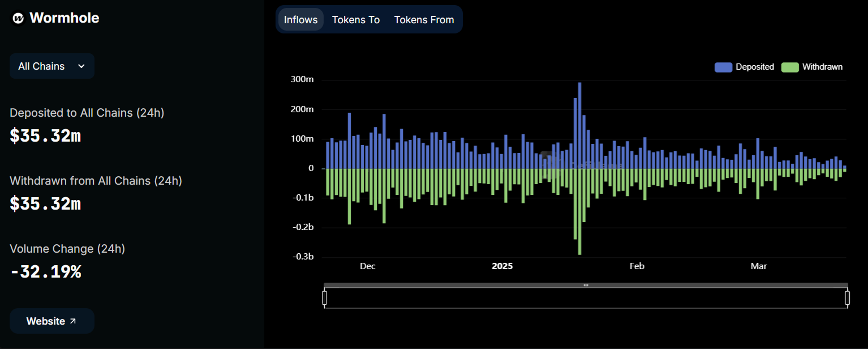
Task: Switch to the Tokens From tab
Action: coord(424,20)
